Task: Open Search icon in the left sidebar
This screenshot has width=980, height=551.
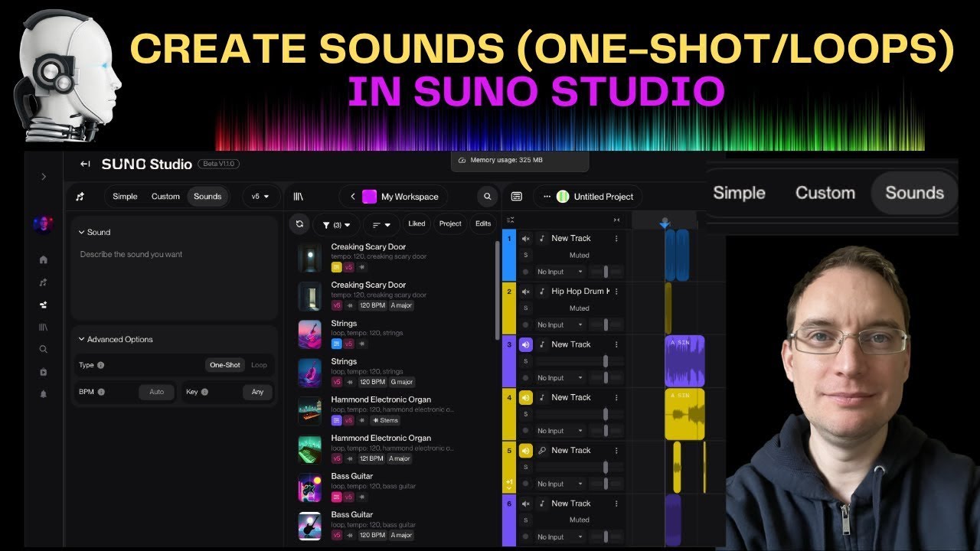Action: 43,349
